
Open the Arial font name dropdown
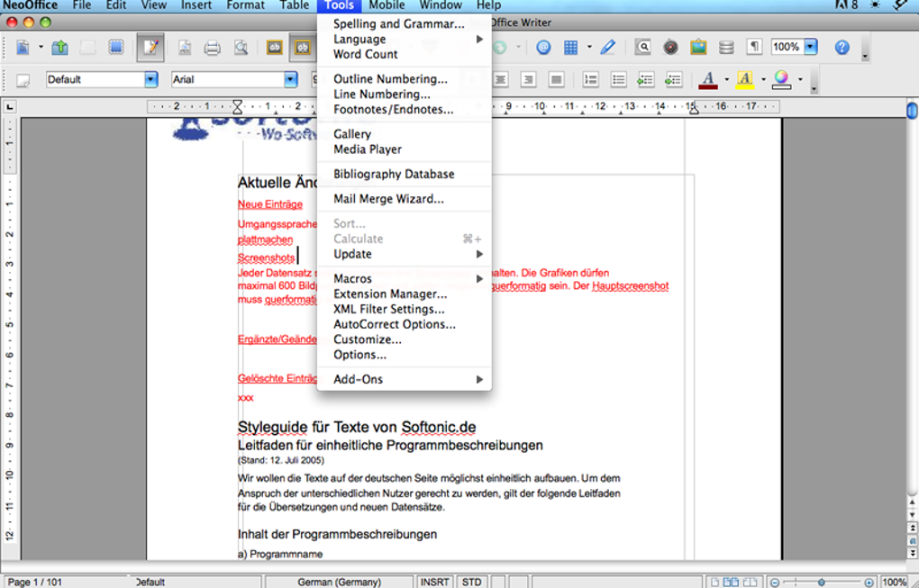click(291, 79)
